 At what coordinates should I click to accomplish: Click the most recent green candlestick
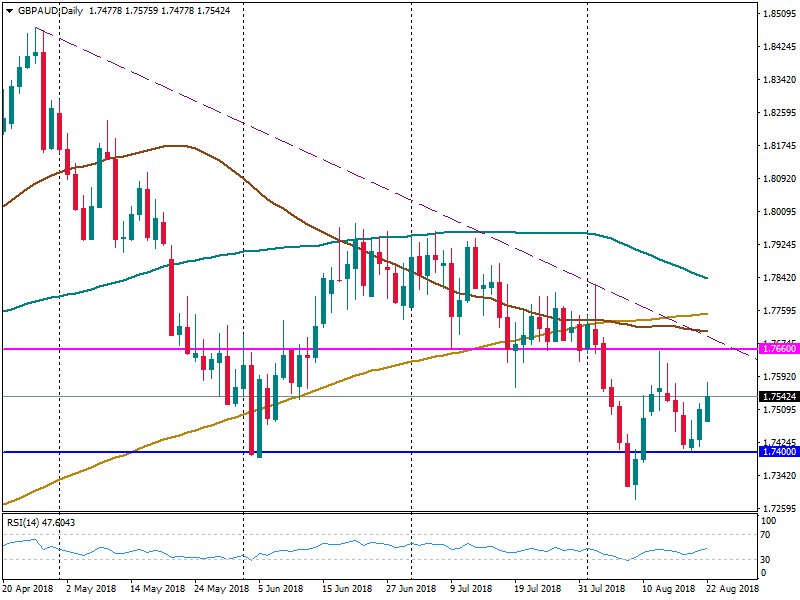coord(708,409)
